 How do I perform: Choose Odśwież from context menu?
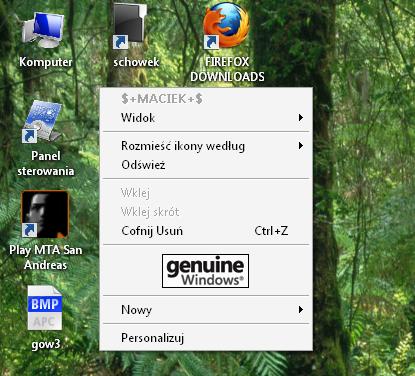[206, 165]
